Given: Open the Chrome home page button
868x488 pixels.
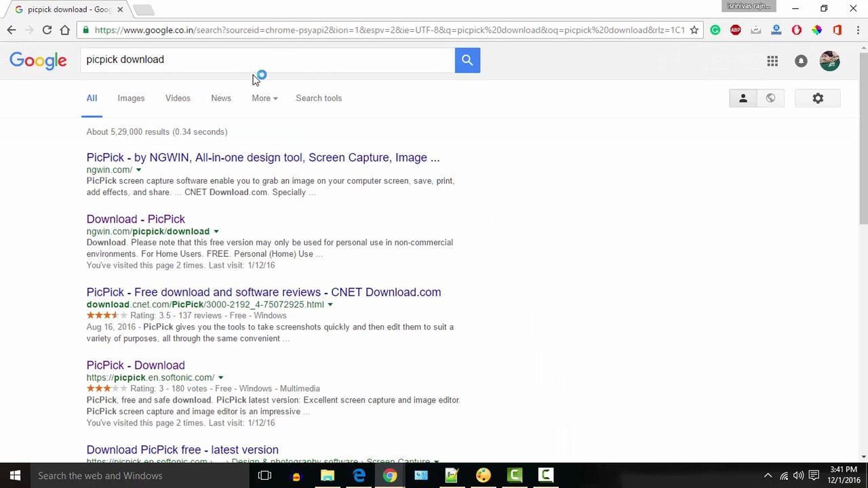Looking at the screenshot, I should coord(65,30).
